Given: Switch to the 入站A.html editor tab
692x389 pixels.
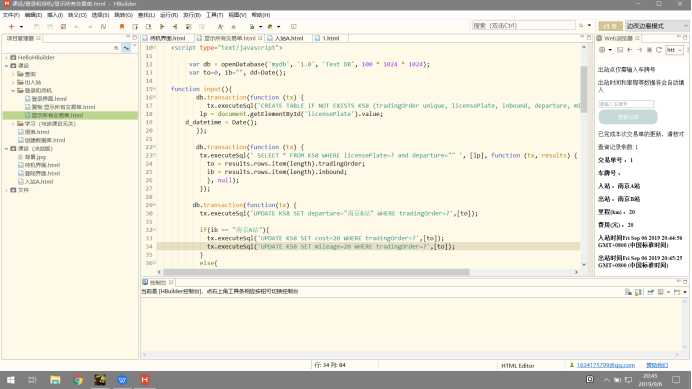Looking at the screenshot, I should [x=289, y=38].
